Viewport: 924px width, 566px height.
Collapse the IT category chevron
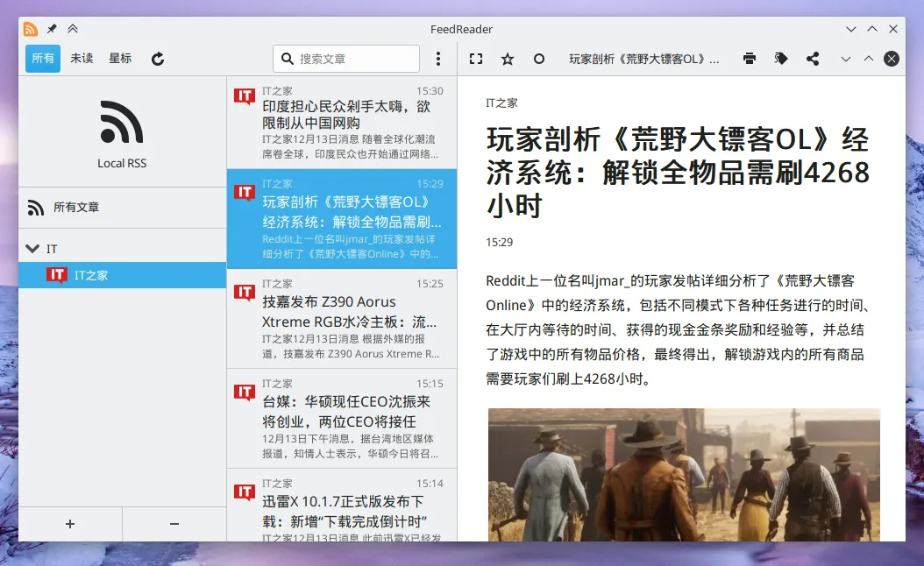click(x=32, y=249)
